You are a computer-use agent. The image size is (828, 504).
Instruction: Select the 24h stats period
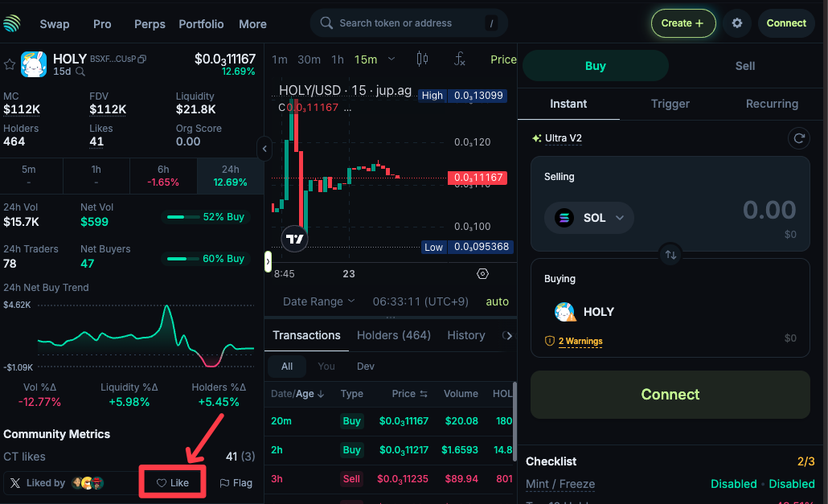click(230, 176)
